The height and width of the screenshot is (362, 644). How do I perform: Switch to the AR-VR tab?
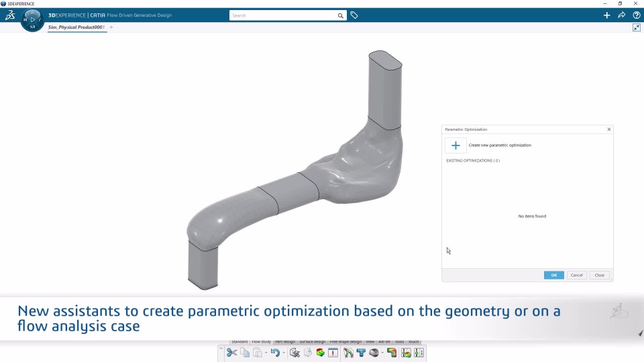384,341
